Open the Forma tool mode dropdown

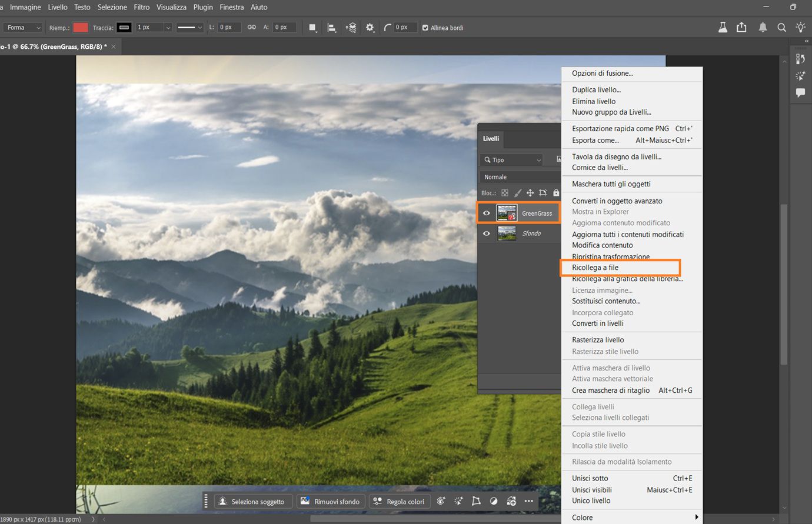[x=23, y=28]
